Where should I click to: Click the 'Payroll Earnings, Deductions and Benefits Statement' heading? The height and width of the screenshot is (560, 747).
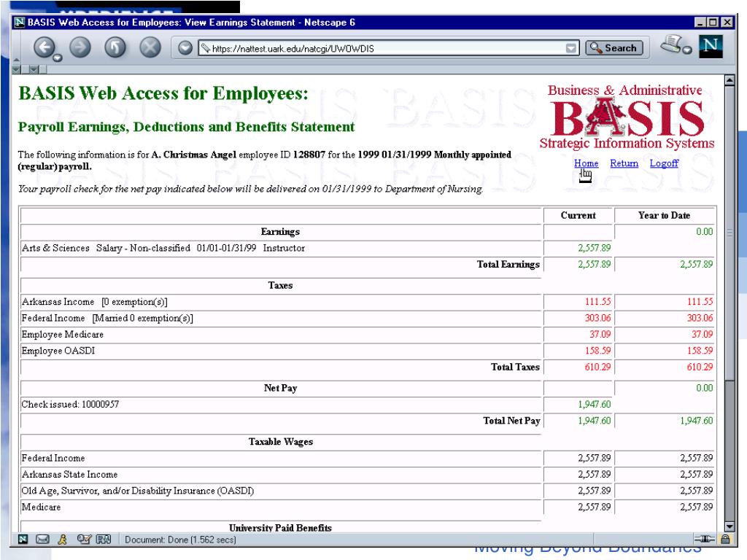(x=186, y=127)
